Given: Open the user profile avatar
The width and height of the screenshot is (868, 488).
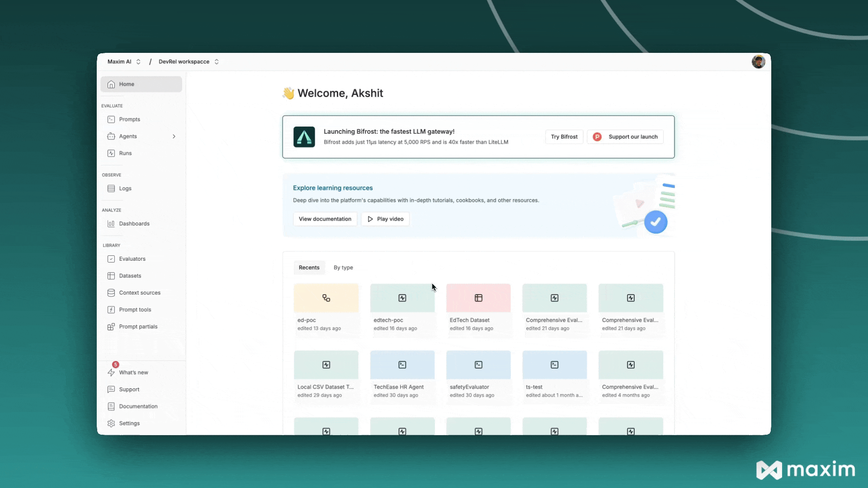Looking at the screenshot, I should [758, 62].
